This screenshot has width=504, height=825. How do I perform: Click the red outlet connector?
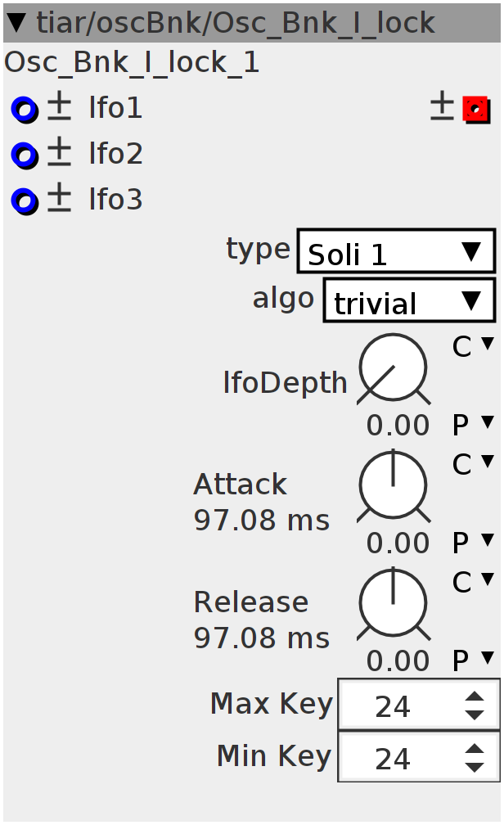coord(476,110)
